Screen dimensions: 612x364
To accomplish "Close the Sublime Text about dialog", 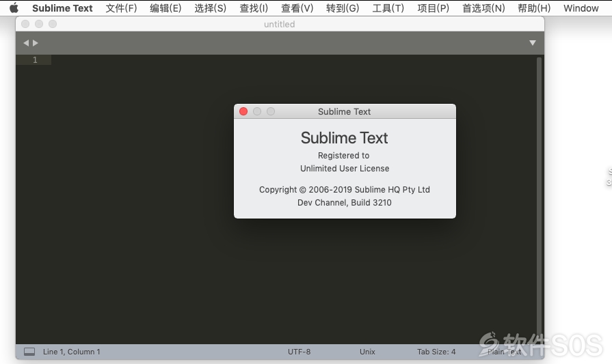I will coord(243,111).
